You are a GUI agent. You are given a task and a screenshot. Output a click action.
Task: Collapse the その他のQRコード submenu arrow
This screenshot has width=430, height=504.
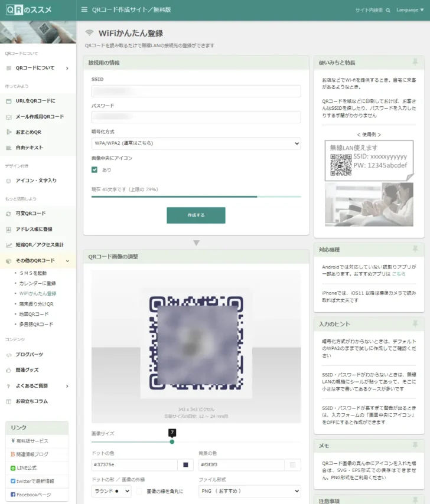[67, 261]
